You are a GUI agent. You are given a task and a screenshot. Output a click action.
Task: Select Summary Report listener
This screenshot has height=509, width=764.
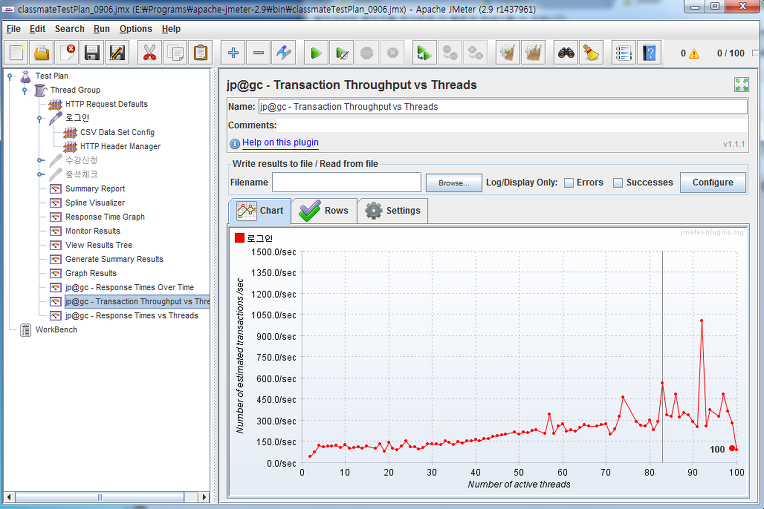(95, 189)
